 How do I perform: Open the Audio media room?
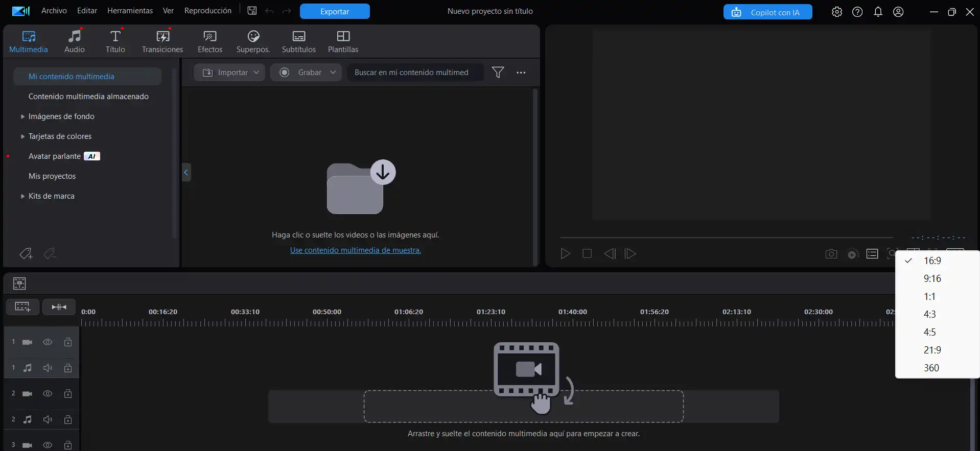tap(75, 41)
